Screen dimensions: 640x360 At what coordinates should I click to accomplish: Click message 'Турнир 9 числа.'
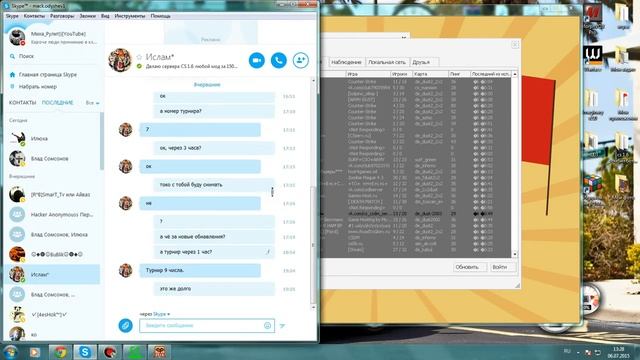(x=200, y=270)
